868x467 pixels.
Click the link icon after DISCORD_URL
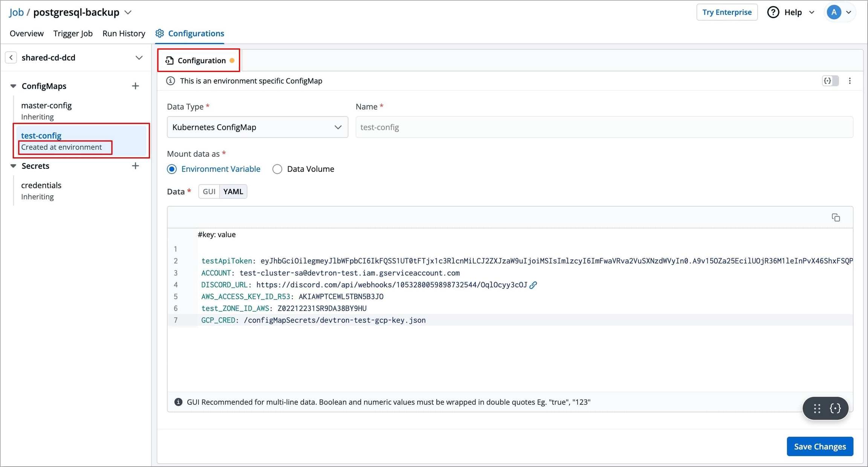533,285
